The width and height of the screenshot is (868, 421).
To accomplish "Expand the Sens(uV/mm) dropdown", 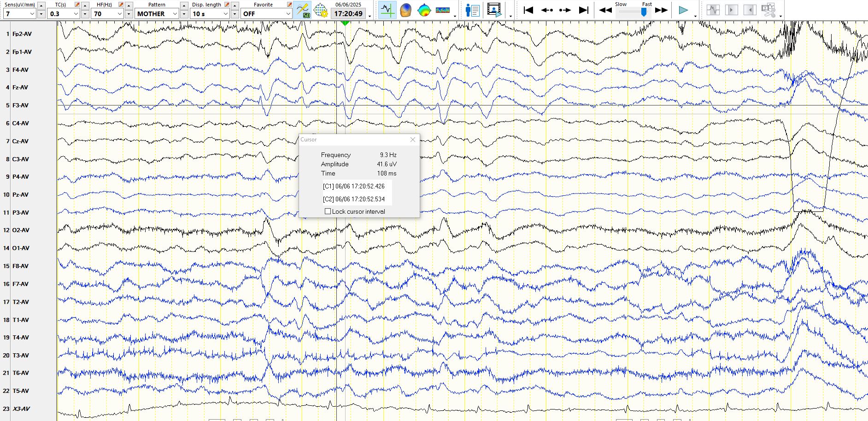I will coord(32,14).
